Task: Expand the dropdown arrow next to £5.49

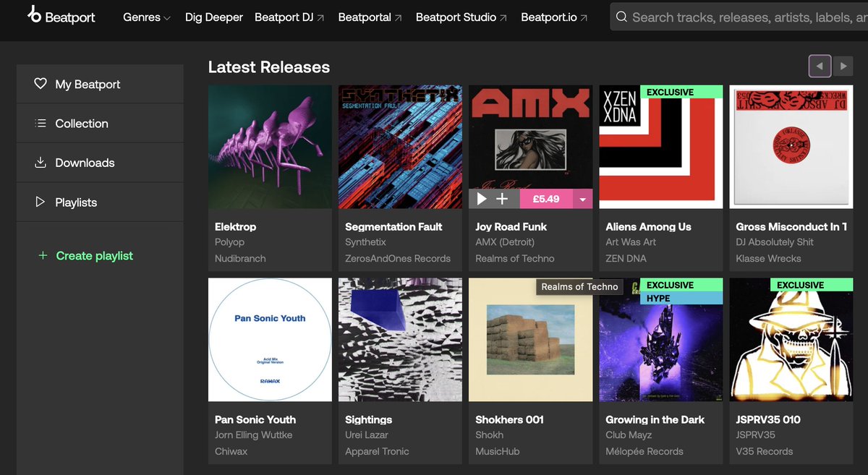Action: pyautogui.click(x=583, y=199)
